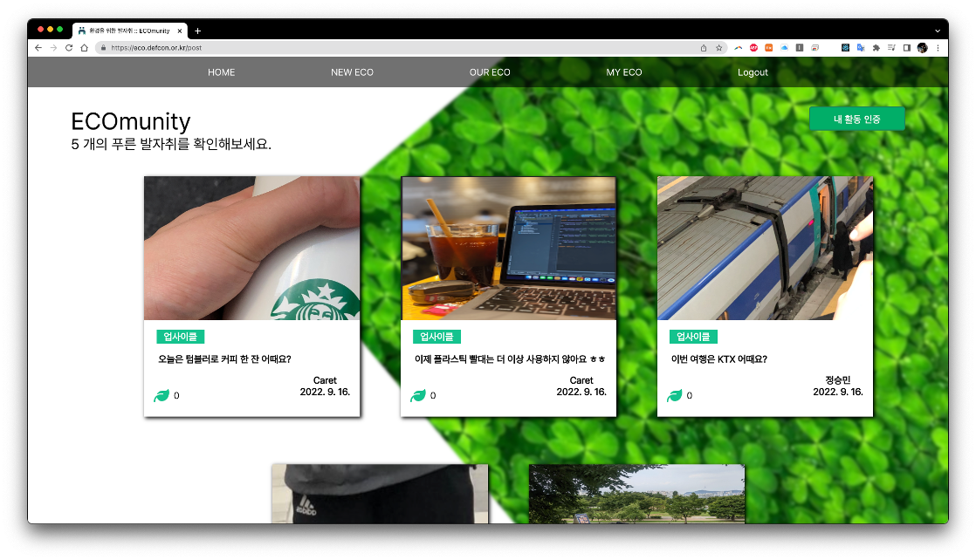Go back to the previous page
The height and width of the screenshot is (560, 976).
tap(38, 48)
